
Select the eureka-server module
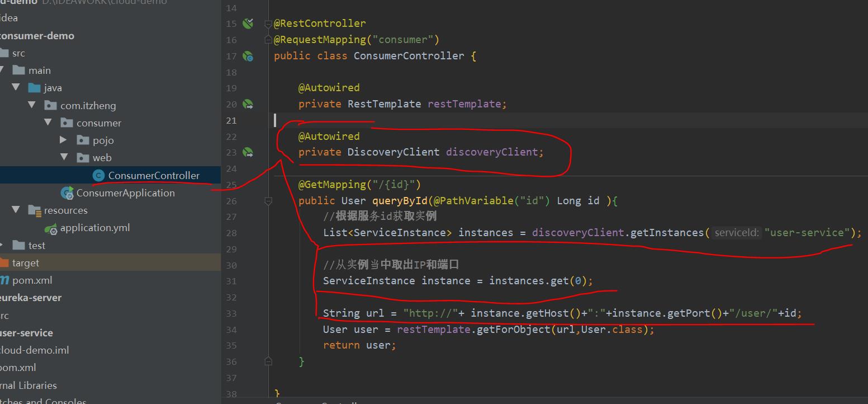(x=31, y=298)
